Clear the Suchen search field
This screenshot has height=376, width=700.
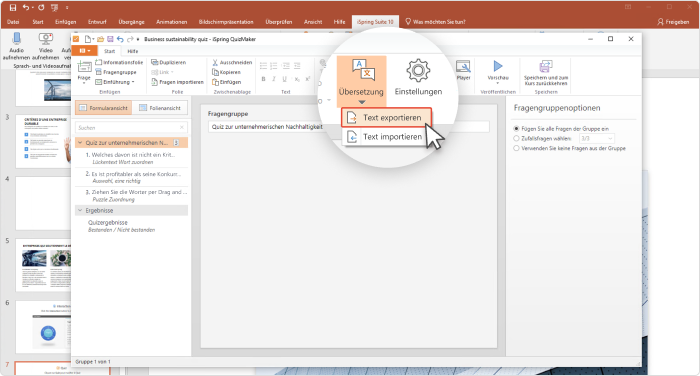182,128
